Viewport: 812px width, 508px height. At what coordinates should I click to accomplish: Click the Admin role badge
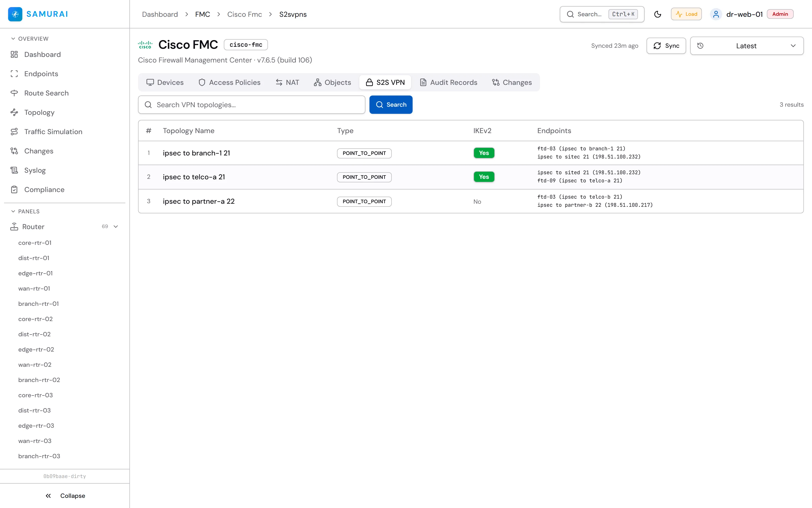point(780,14)
